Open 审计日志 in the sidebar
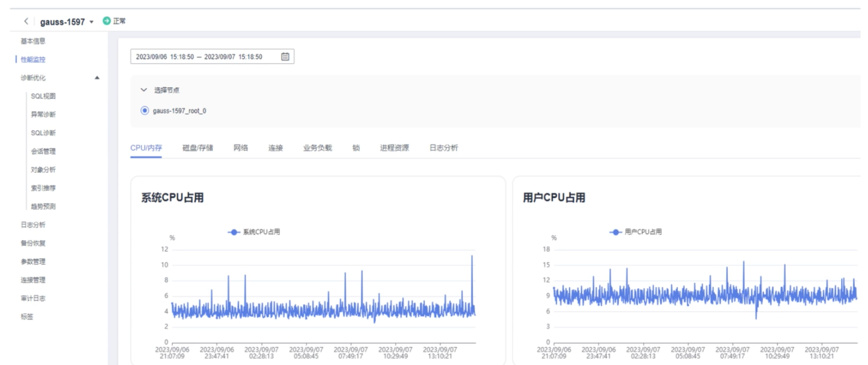 pos(33,299)
